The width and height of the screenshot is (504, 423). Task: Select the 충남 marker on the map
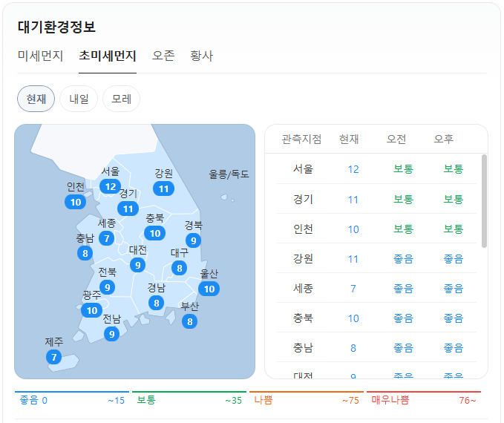85,253
